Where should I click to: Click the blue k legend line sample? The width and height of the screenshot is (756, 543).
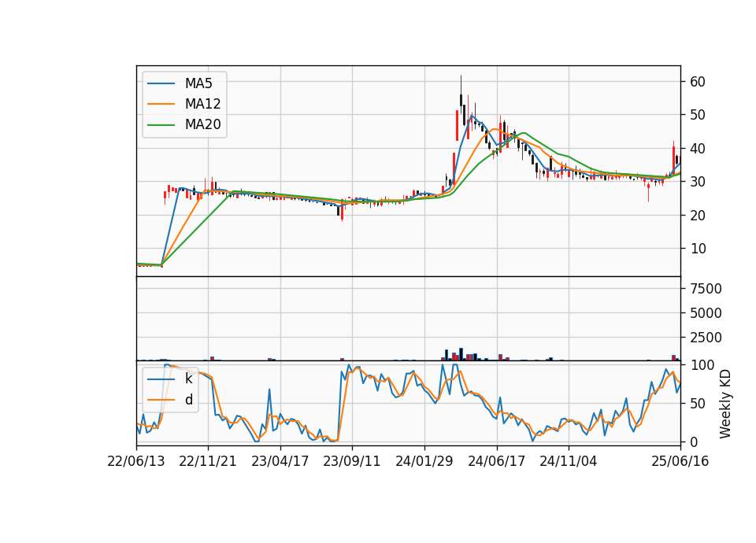[161, 379]
